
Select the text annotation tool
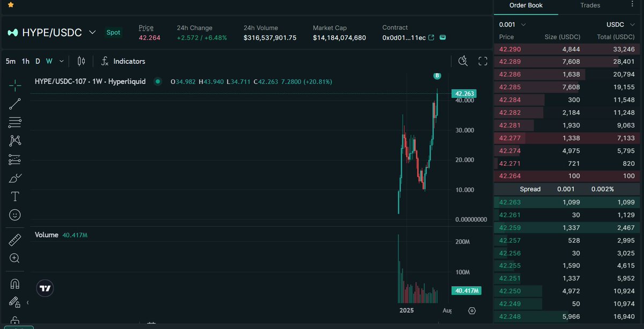[14, 196]
